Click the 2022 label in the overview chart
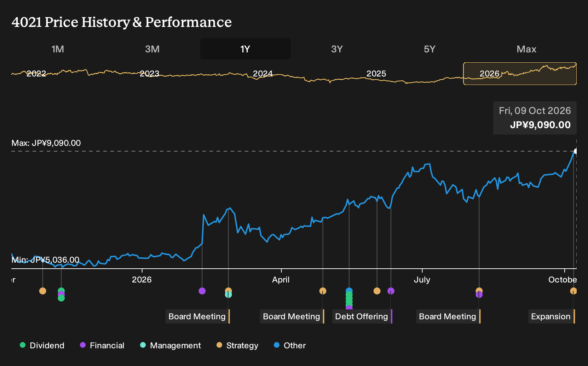This screenshot has width=588, height=366. (36, 74)
